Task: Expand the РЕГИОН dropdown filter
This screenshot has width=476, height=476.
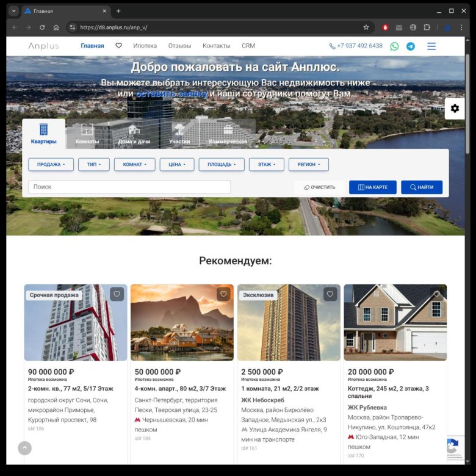Action: pos(309,164)
